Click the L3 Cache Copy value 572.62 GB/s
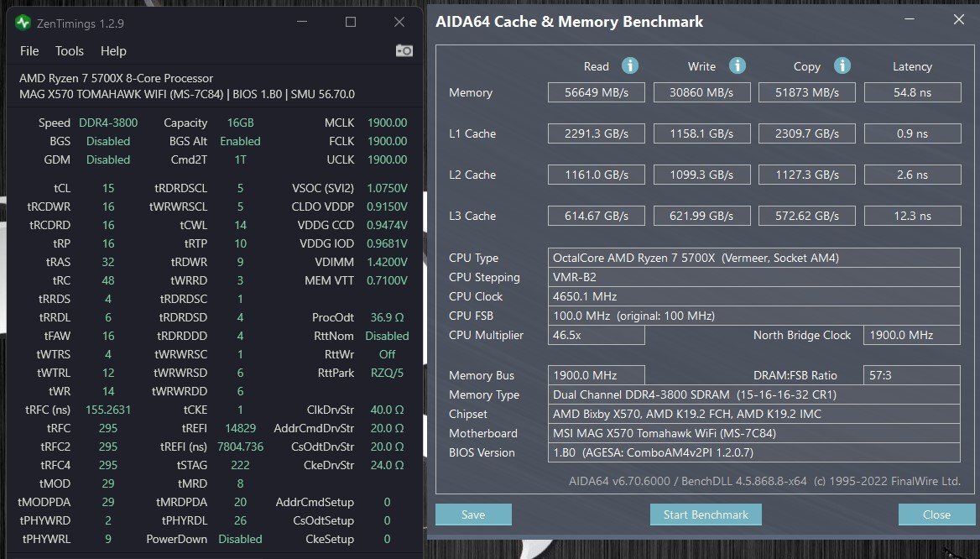 [807, 216]
